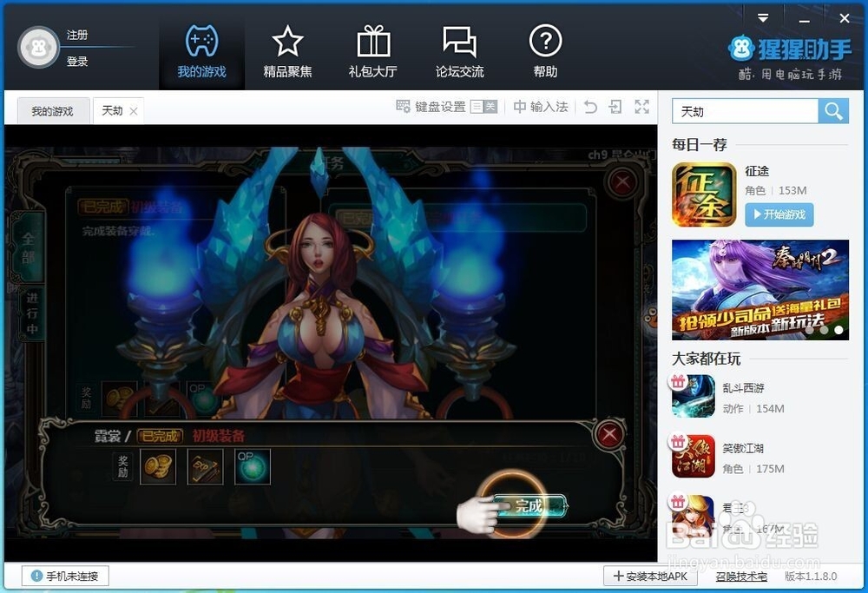Open the 笑傲江湖 game icon
The width and height of the screenshot is (868, 593).
point(694,456)
